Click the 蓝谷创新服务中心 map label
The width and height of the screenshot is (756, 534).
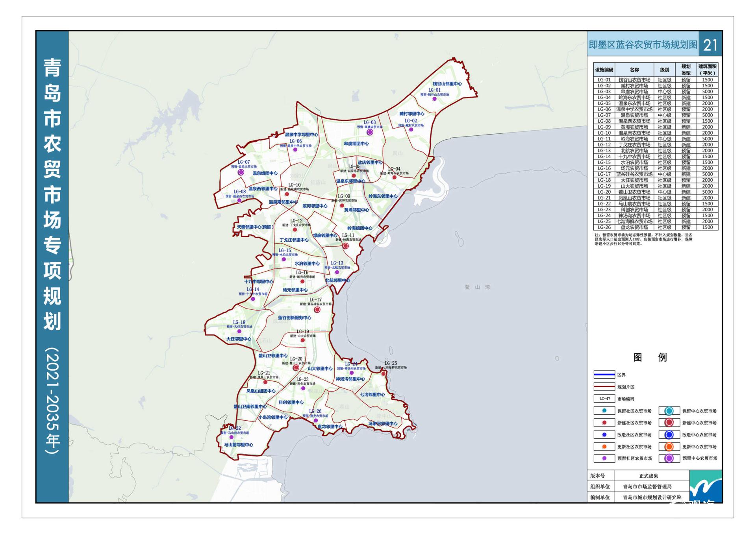coord(295,318)
